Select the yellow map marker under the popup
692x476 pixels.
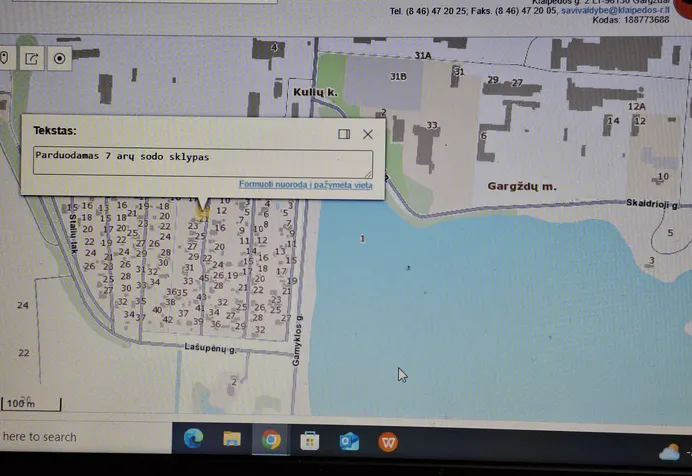(203, 213)
